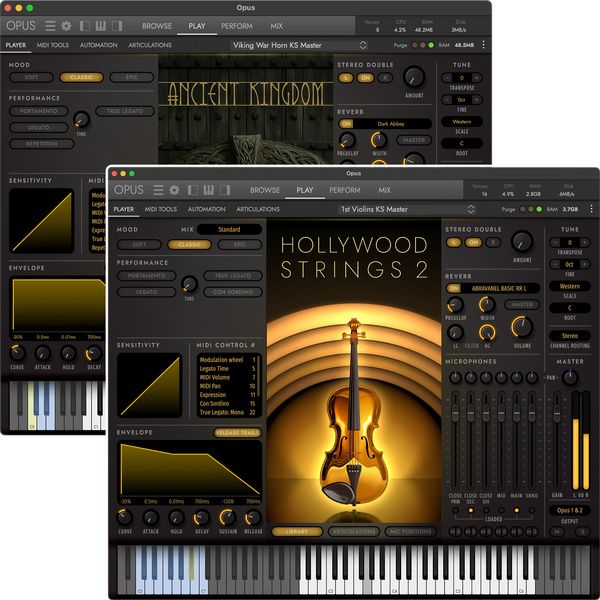Image resolution: width=600 pixels, height=600 pixels.
Task: Open the Viking War Horn KS Master selector
Action: [299, 45]
